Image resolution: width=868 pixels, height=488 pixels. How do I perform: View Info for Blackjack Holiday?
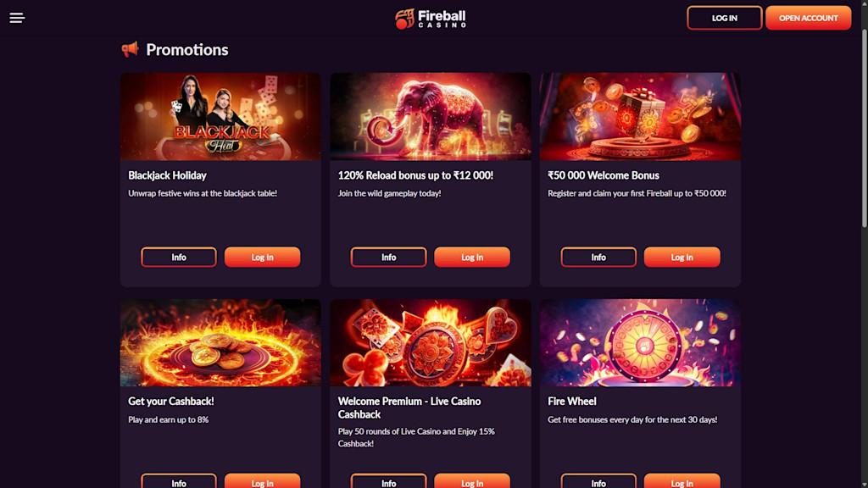click(x=179, y=258)
